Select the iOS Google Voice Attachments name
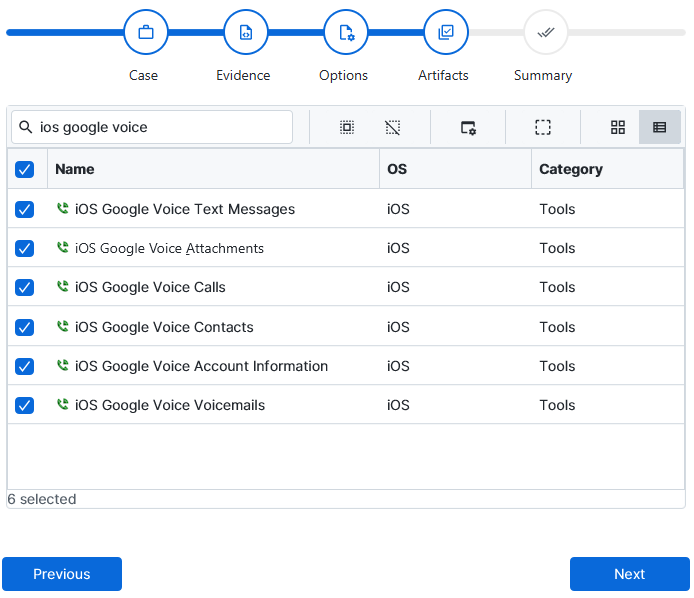 coord(169,248)
